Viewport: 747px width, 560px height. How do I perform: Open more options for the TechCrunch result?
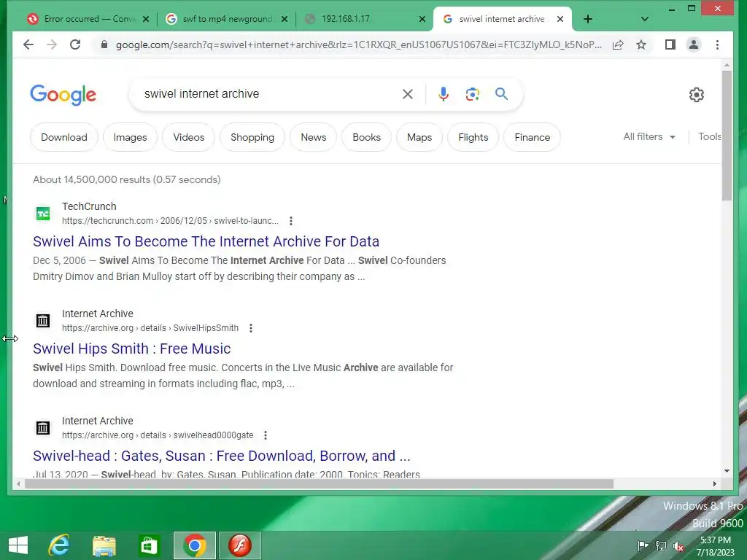[x=291, y=221]
